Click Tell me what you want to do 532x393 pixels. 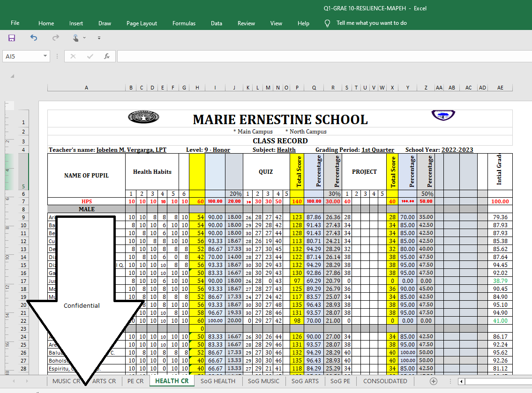[372, 23]
